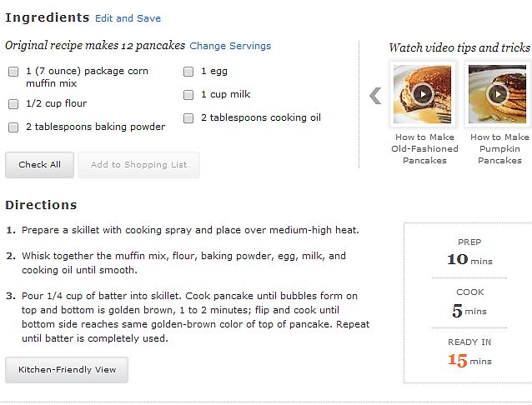Tick the 1/2 cup flour checkbox
This screenshot has width=532, height=405.
coord(13,104)
